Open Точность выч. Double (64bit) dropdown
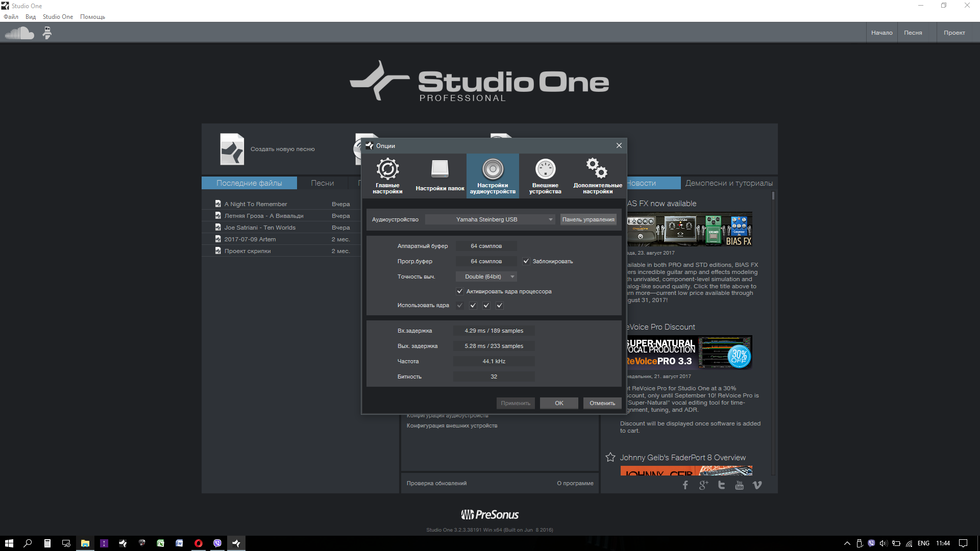 tap(486, 277)
